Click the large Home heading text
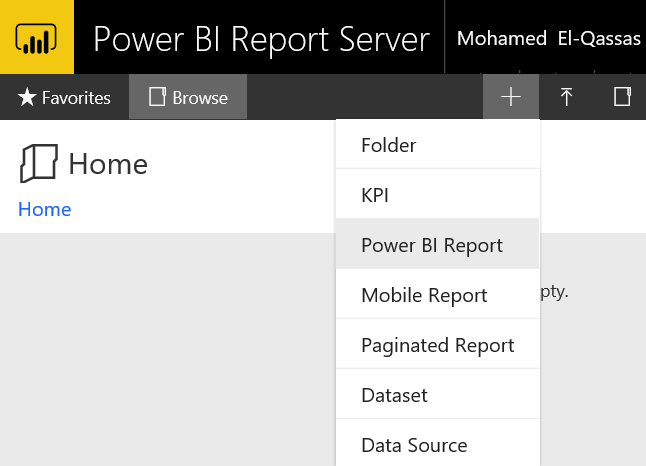 coord(108,164)
